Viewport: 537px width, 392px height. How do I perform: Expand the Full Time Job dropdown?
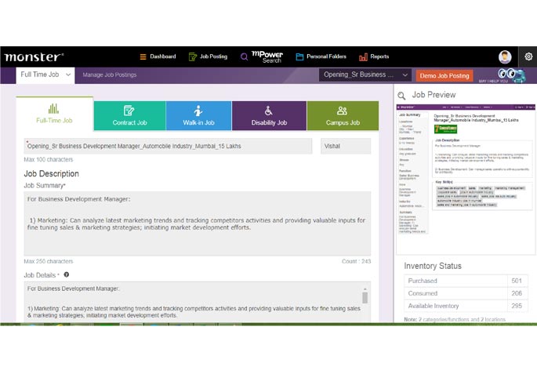[x=45, y=75]
